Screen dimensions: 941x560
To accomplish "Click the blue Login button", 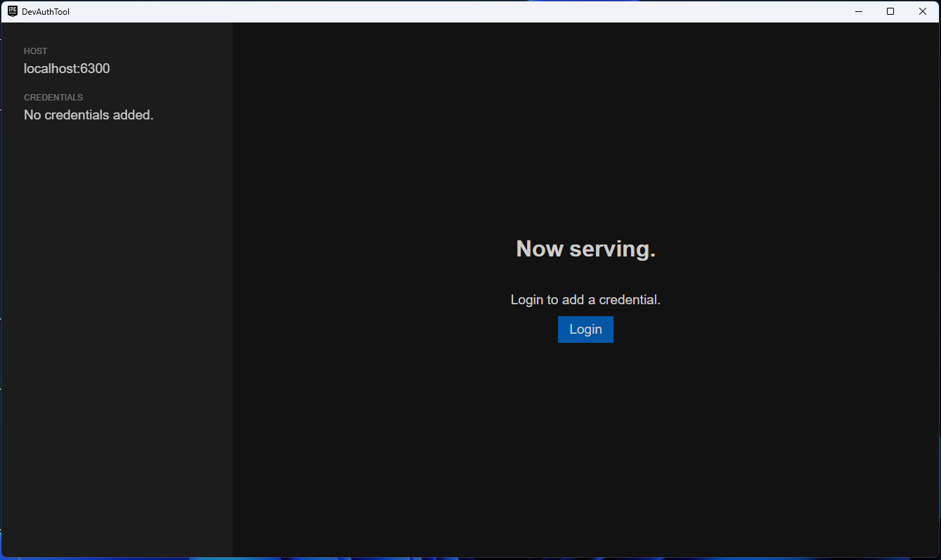I will [585, 330].
